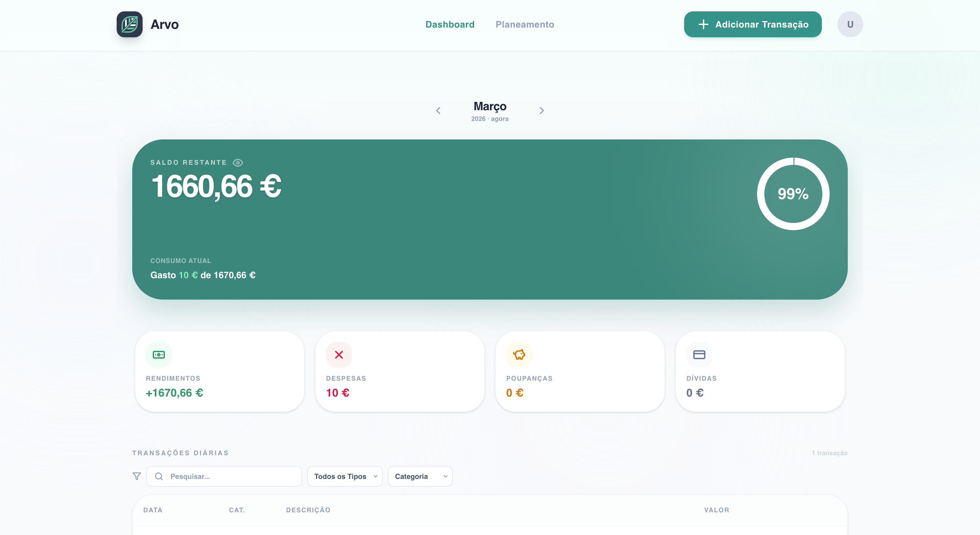Select the Dashboard tab

tap(450, 24)
